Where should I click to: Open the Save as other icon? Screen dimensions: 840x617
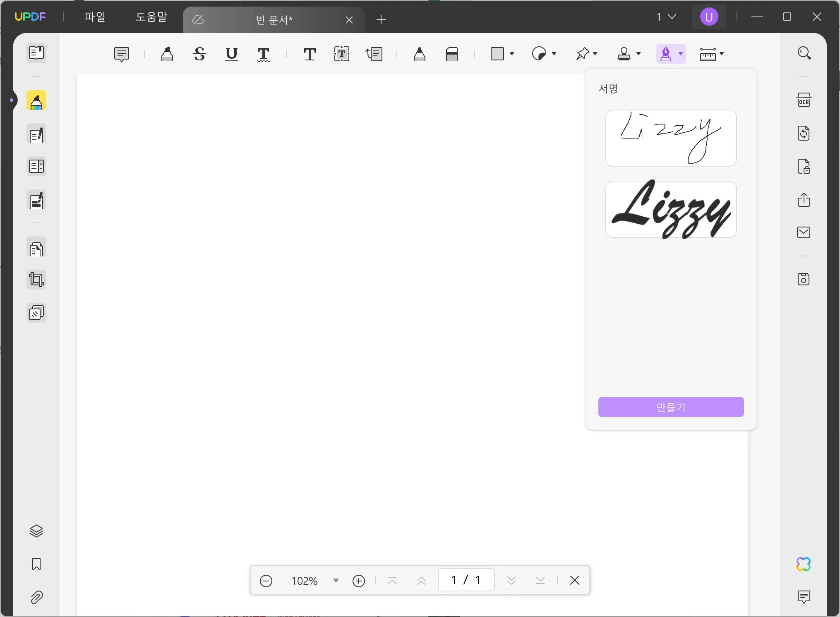click(804, 280)
